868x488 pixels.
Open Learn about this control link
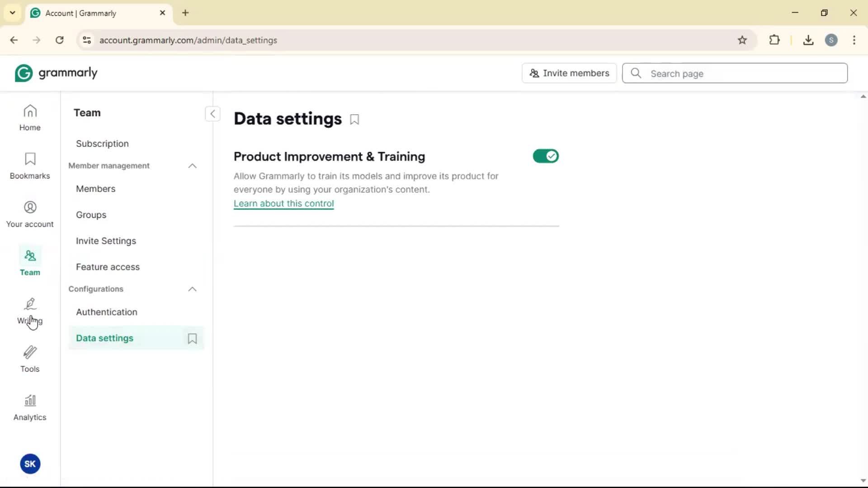coord(283,204)
